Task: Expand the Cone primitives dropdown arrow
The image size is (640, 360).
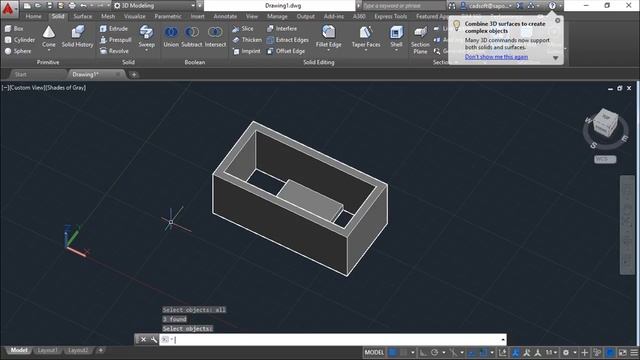Action: click(49, 50)
